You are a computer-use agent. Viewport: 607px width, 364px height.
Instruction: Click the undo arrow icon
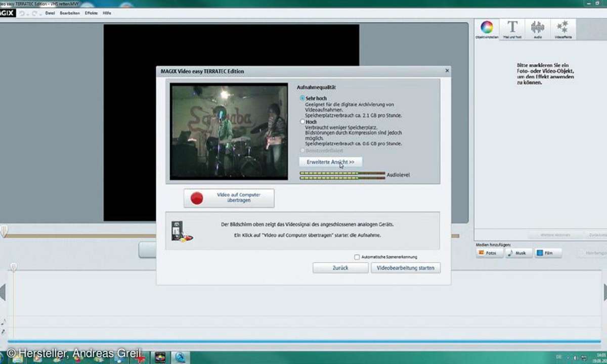(x=22, y=13)
